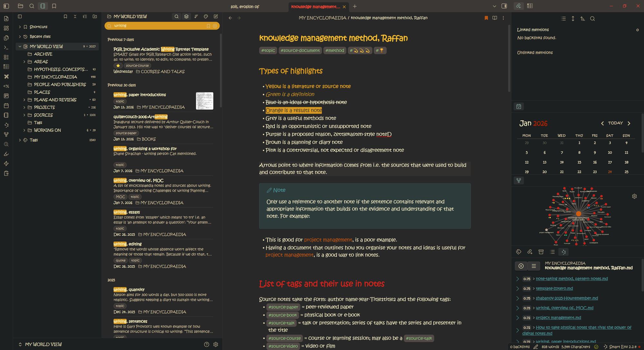Image resolution: width=644 pixels, height=350 pixels.
Task: Switch to reading view book icon
Action: tap(495, 18)
